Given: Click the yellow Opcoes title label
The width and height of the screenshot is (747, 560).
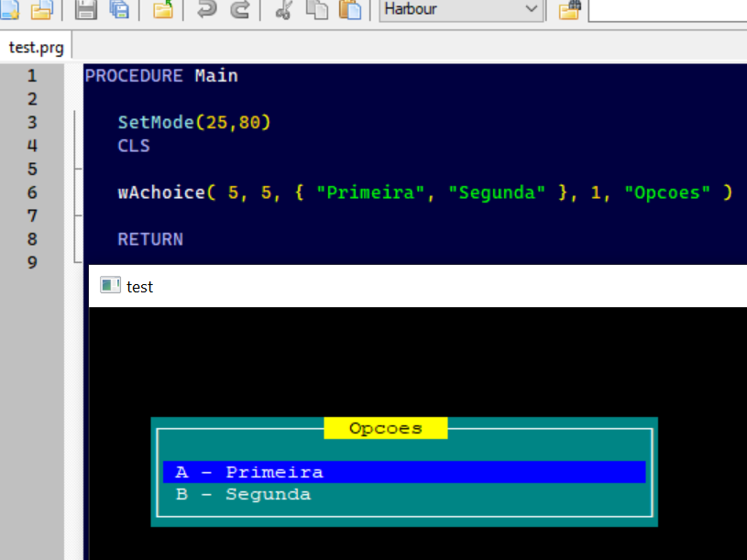Looking at the screenshot, I should pos(385,428).
